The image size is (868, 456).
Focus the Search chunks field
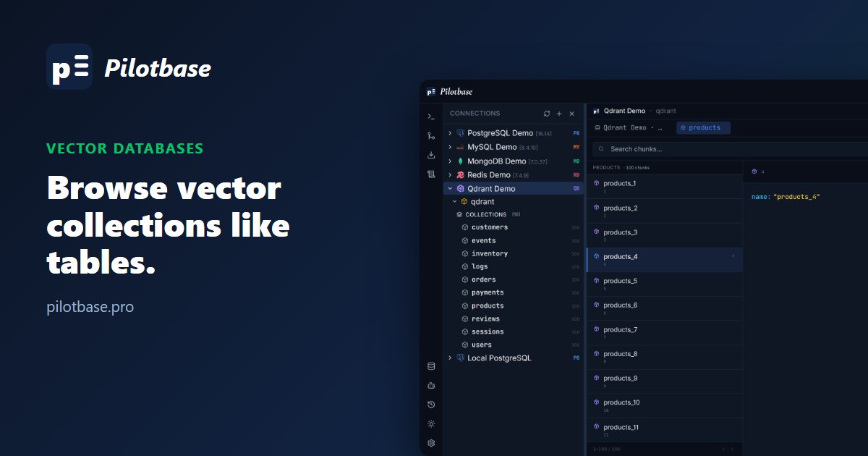click(x=731, y=149)
